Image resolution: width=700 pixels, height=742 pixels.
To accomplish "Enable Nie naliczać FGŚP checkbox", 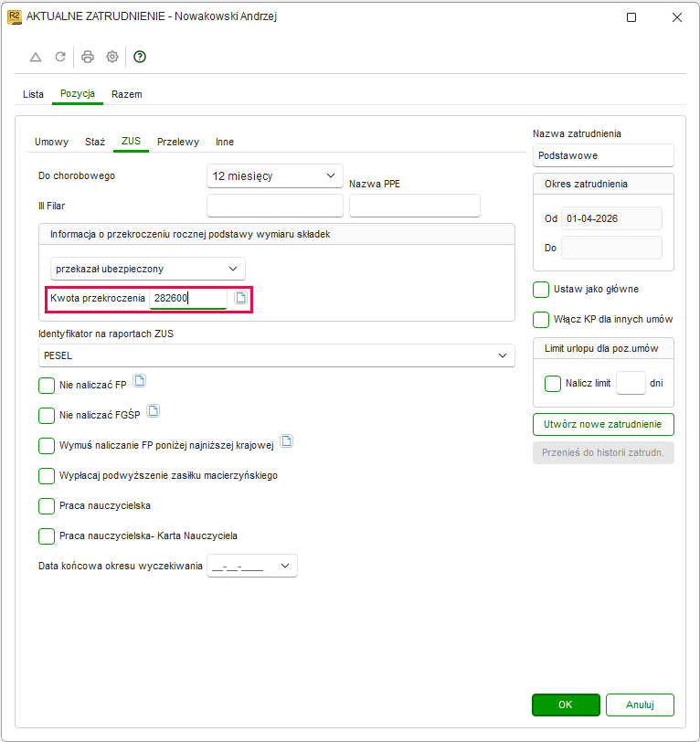I will coord(47,416).
